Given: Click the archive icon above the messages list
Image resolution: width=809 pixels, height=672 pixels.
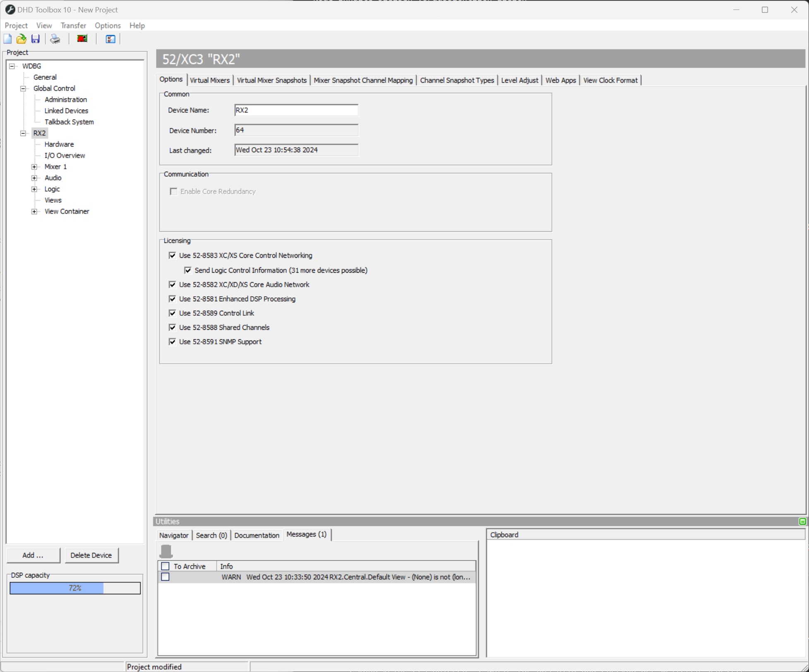Looking at the screenshot, I should coord(167,551).
